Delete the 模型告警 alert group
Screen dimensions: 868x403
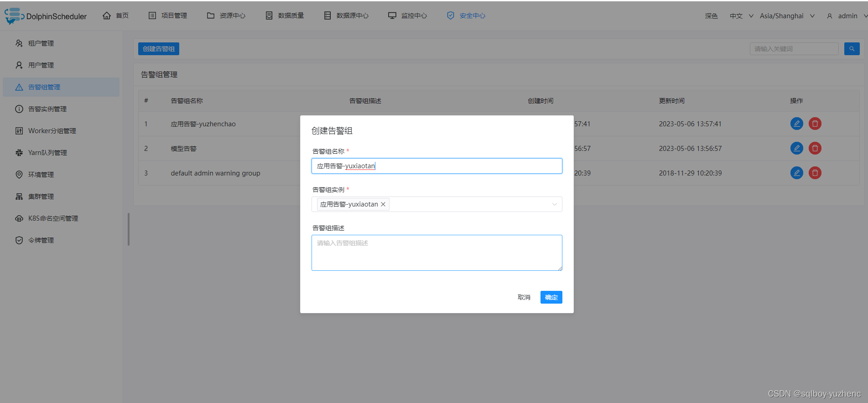815,148
